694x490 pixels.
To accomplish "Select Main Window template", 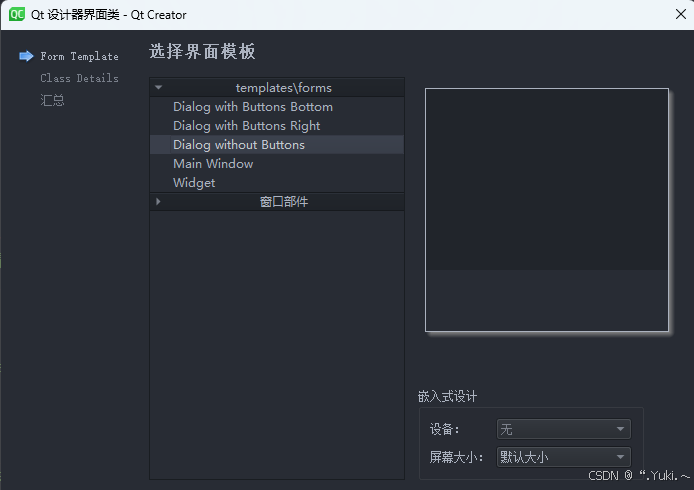I will click(277, 164).
